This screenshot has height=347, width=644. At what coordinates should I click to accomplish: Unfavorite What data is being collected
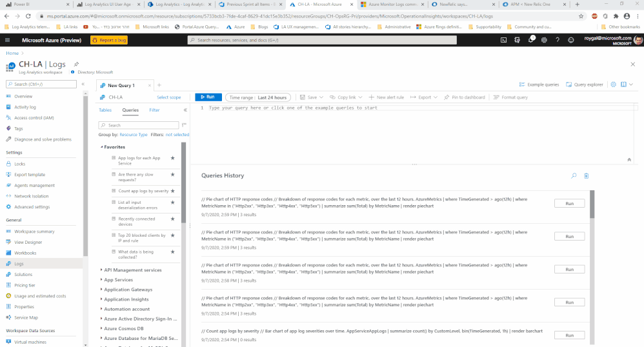pos(172,252)
